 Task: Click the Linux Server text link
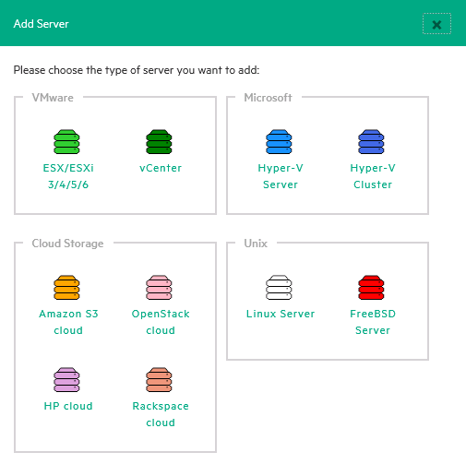[x=281, y=314]
